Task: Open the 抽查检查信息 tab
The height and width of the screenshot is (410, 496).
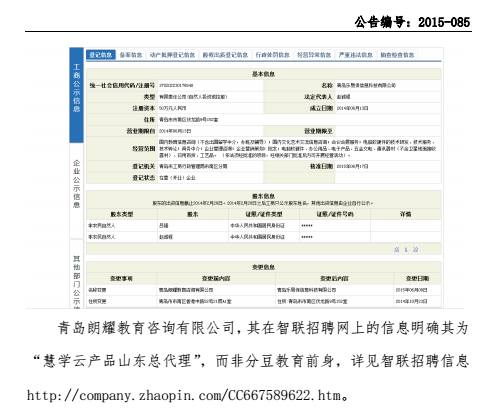Action: click(397, 55)
